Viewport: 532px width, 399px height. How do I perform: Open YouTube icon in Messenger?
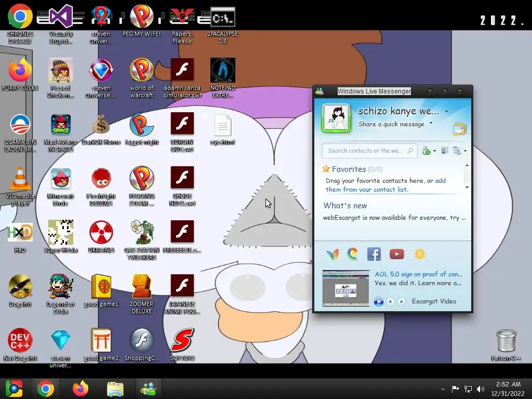pyautogui.click(x=396, y=254)
